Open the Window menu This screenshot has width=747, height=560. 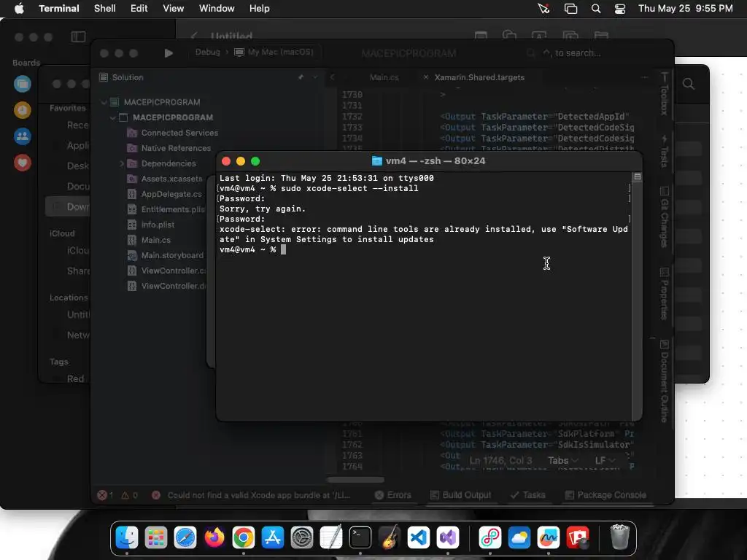(217, 8)
